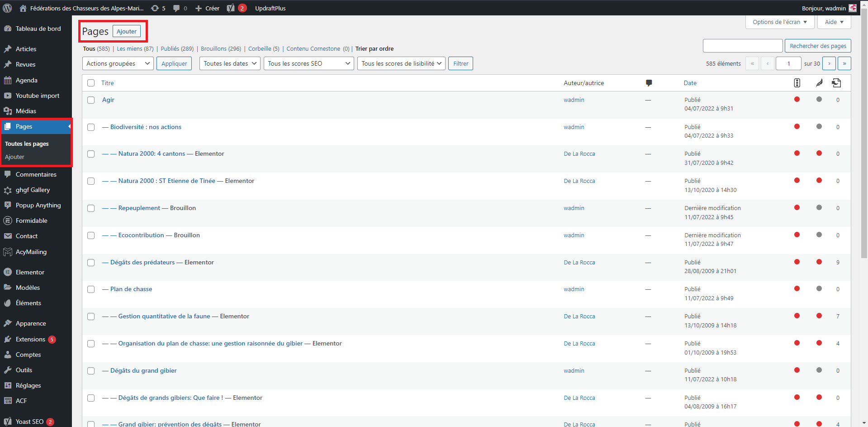Open Elementor via its sidebar icon
The height and width of the screenshot is (427, 868).
point(8,272)
